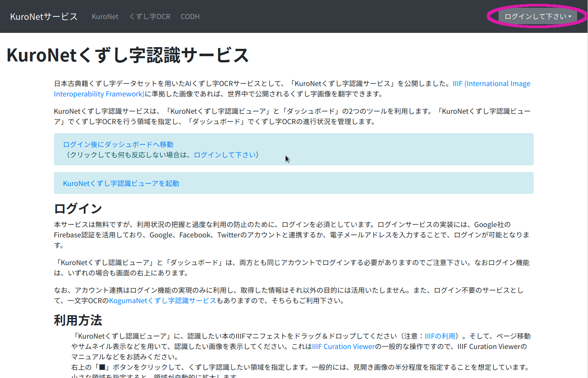The height and width of the screenshot is (378, 588).
Task: Click the inline ログインして下さい link
Action: click(x=225, y=154)
